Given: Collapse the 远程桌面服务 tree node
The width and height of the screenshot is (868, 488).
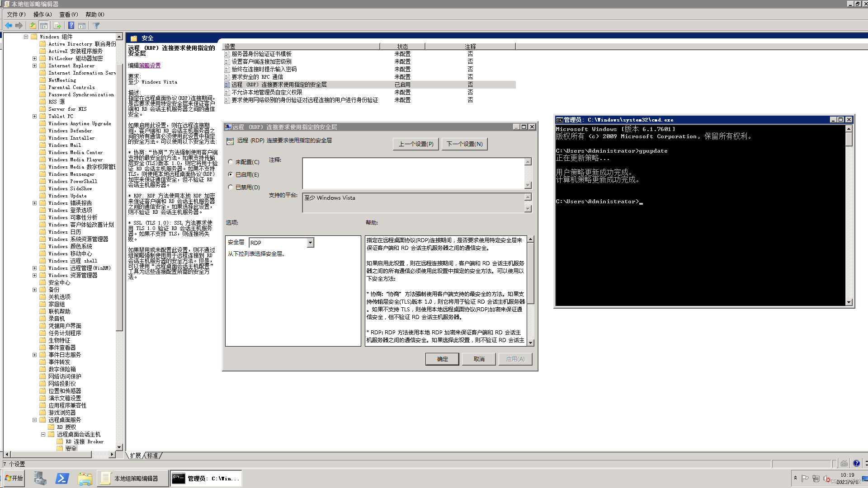Looking at the screenshot, I should point(34,420).
